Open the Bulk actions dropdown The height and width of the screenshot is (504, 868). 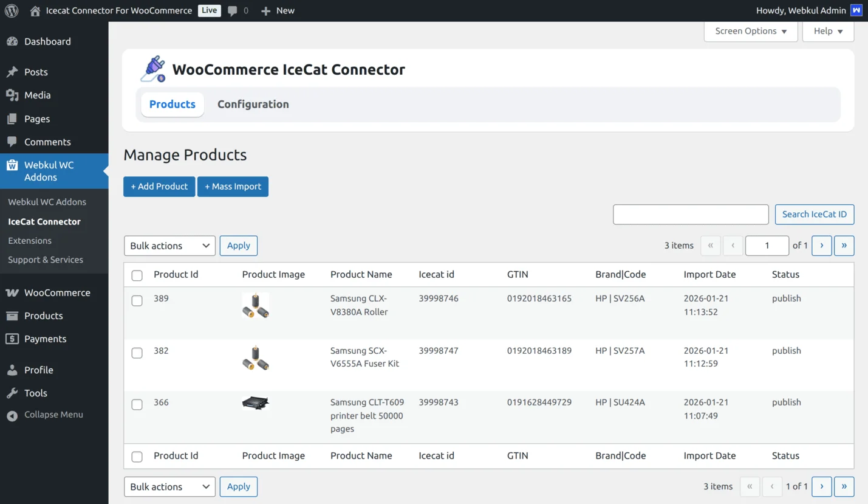[x=169, y=246]
